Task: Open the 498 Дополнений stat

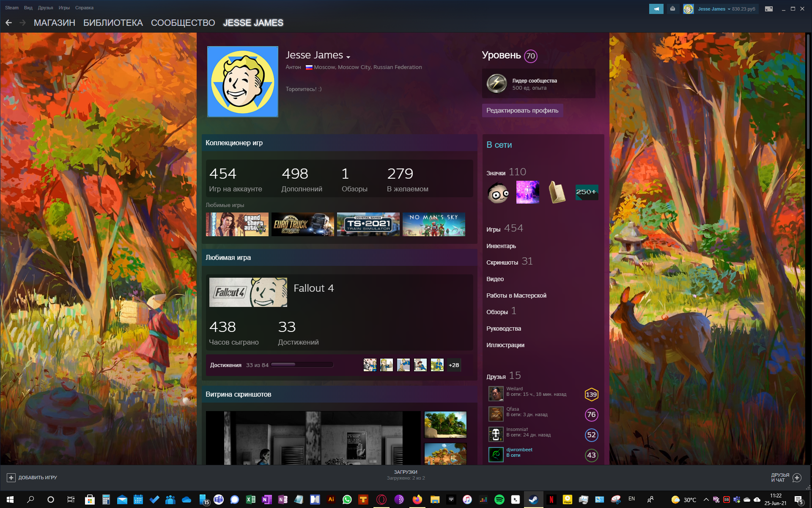Action: tap(302, 179)
